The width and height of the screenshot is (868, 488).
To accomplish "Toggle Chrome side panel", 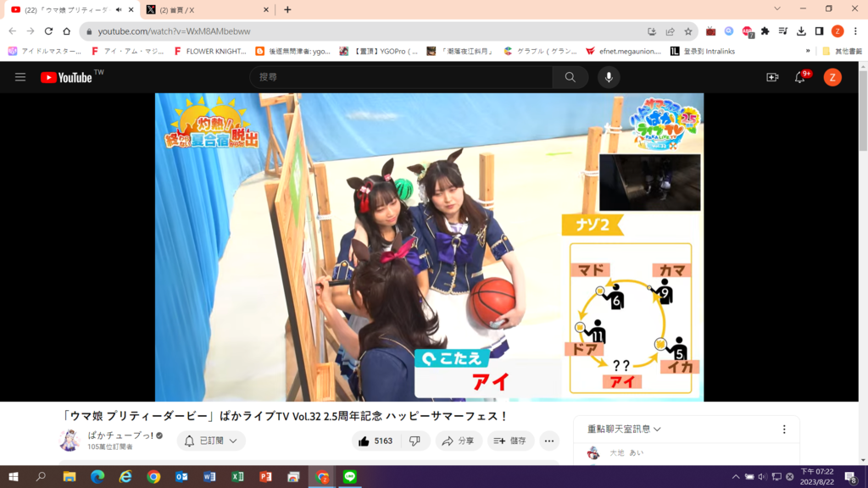I will tap(820, 31).
